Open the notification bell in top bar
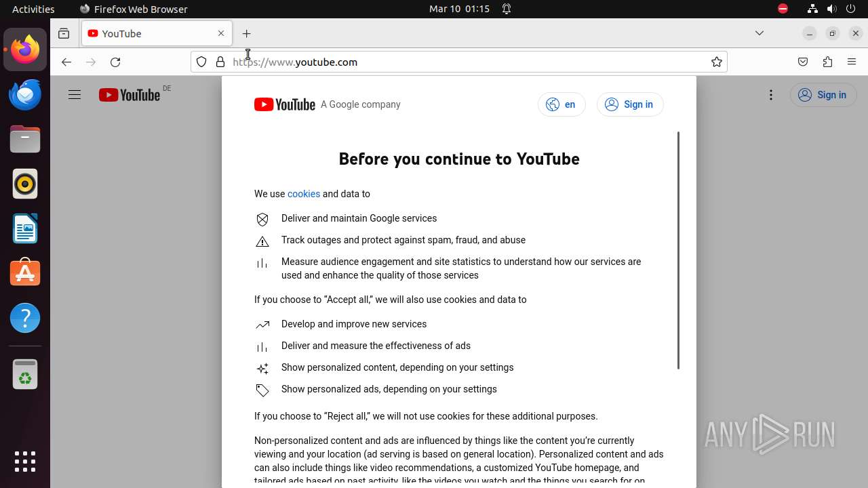Screen dimensions: 868x488 507,9
